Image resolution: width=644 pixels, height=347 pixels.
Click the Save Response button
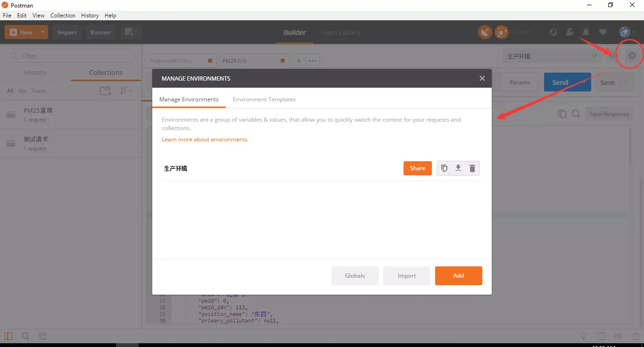(x=609, y=114)
